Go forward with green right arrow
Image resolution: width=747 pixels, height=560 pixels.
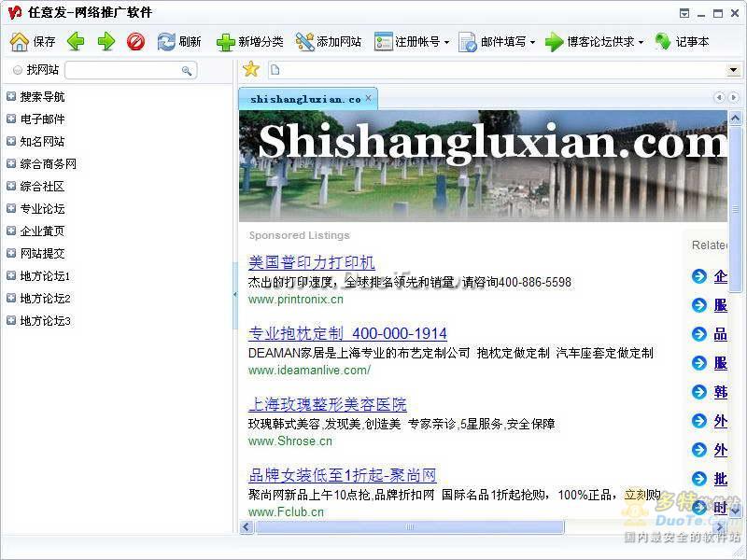click(106, 41)
